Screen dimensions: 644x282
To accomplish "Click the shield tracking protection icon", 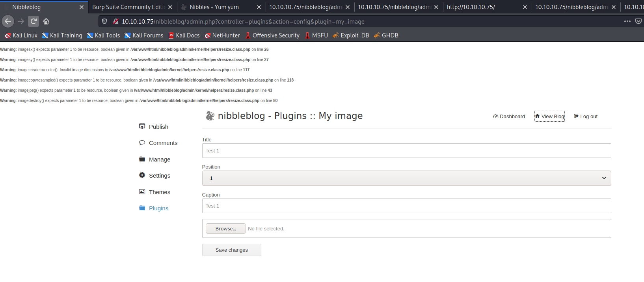I will pos(104,21).
